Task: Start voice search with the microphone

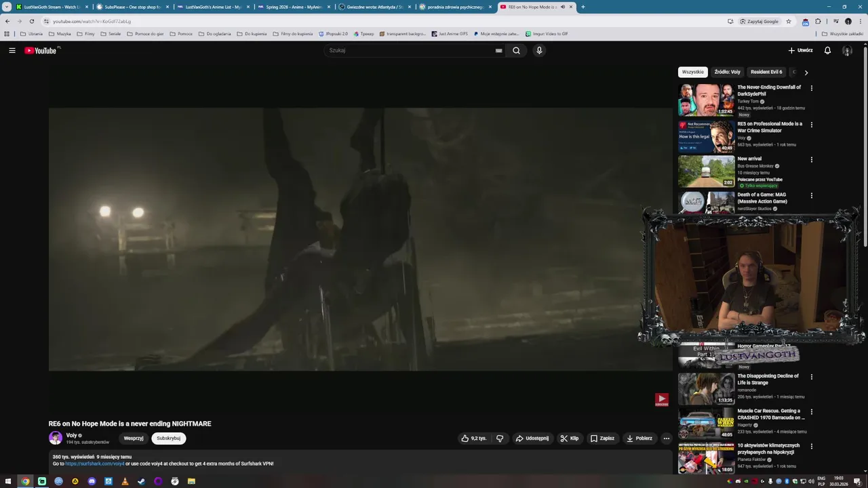Action: pos(539,50)
